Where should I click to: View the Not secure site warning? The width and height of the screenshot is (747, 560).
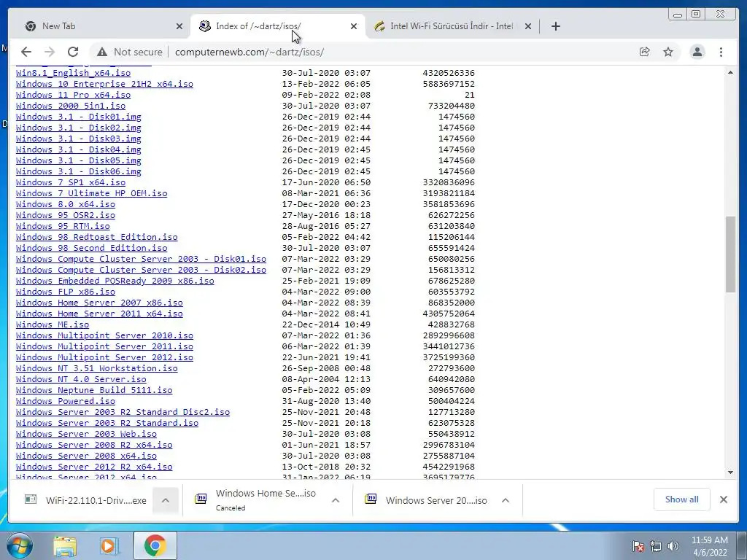click(130, 52)
